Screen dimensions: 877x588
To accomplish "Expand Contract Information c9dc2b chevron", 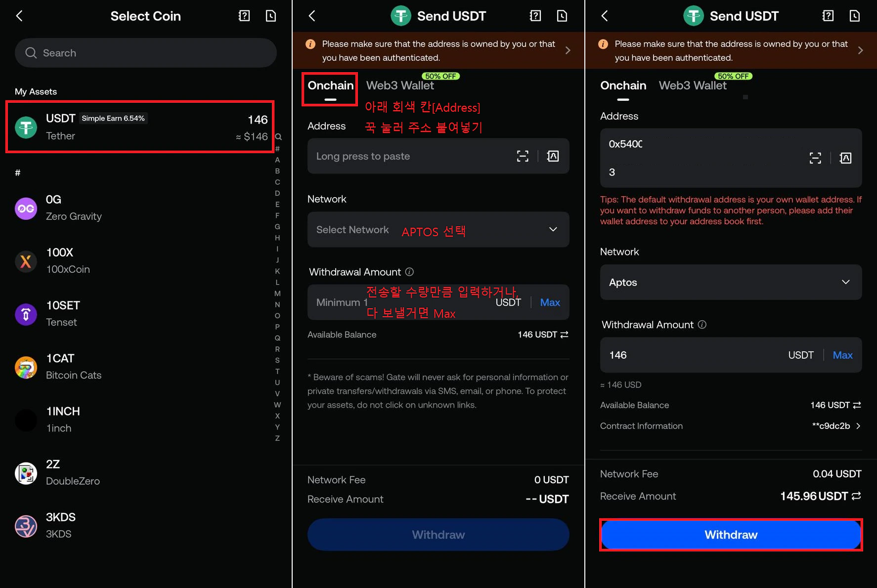I will tap(858, 426).
